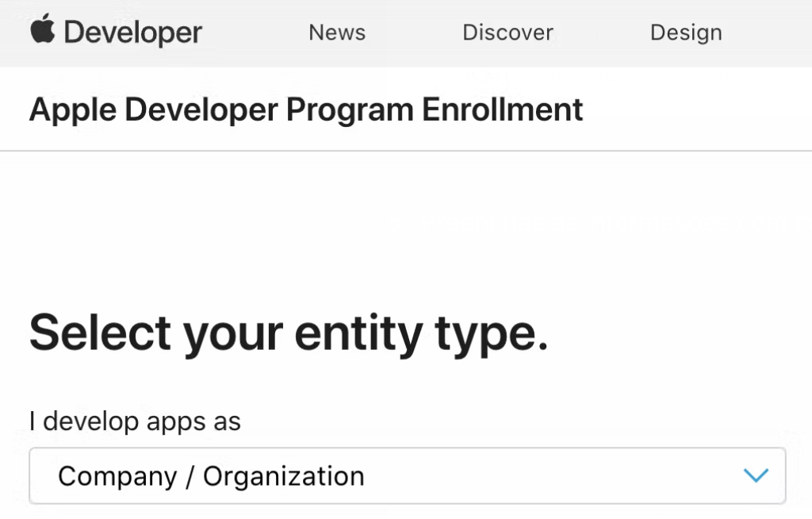Click the Company / Organization text
Viewport: 812px width, 519px height.
tap(211, 476)
